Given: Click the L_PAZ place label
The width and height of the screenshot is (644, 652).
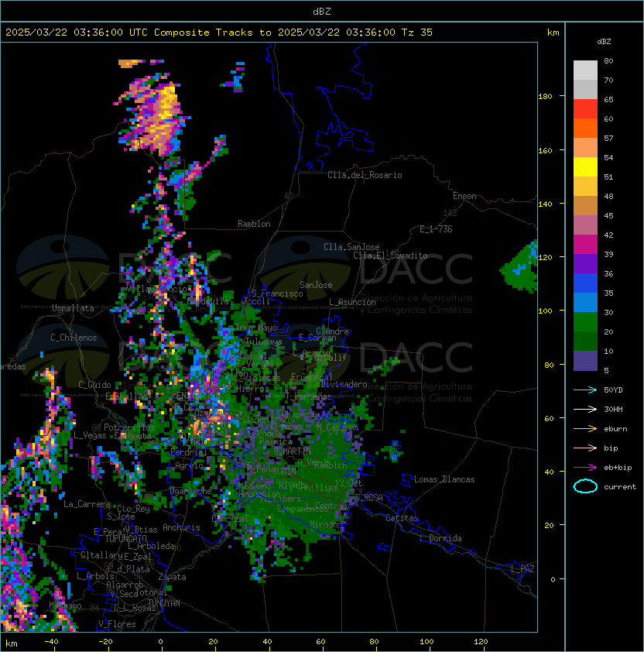Looking at the screenshot, I should coord(522,569).
